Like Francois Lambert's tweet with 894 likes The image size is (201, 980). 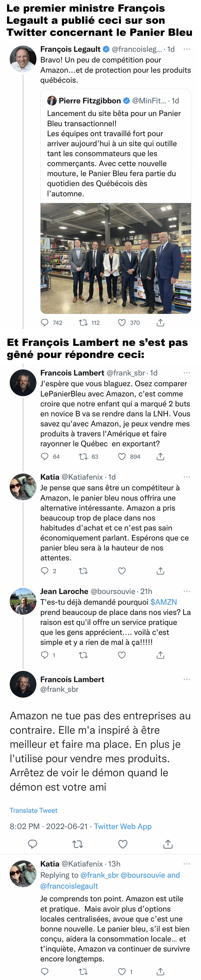(x=122, y=457)
